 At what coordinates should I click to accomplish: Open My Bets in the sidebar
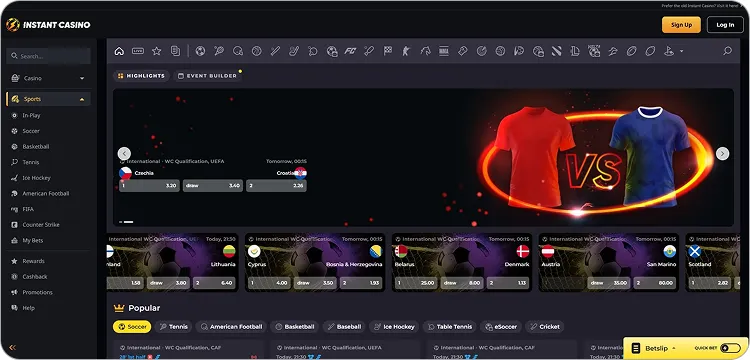pyautogui.click(x=33, y=240)
